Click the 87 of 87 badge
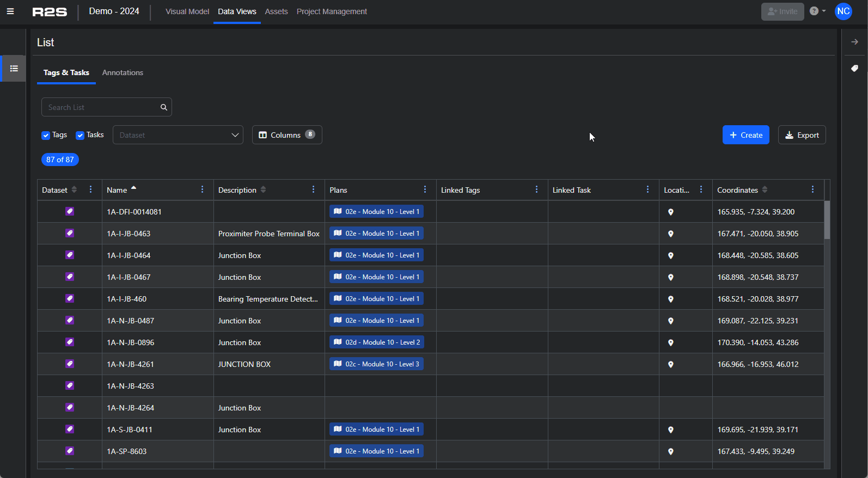Viewport: 868px width, 478px height. (60, 160)
